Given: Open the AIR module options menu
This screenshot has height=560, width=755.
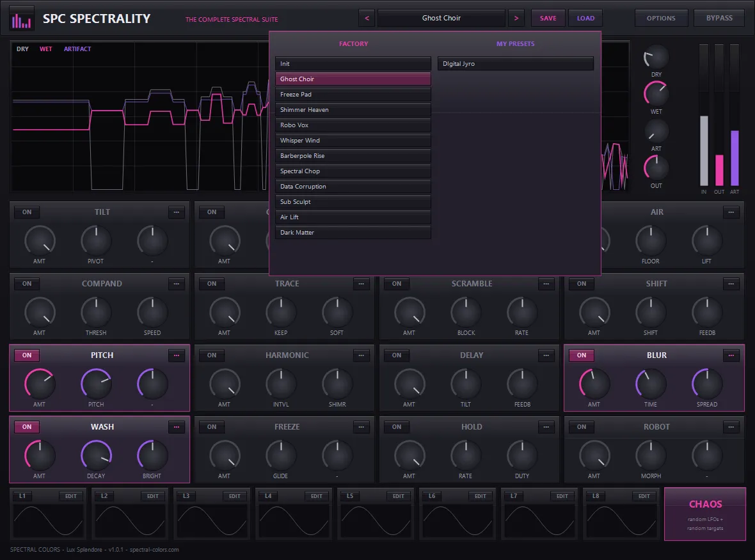Looking at the screenshot, I should click(x=731, y=212).
